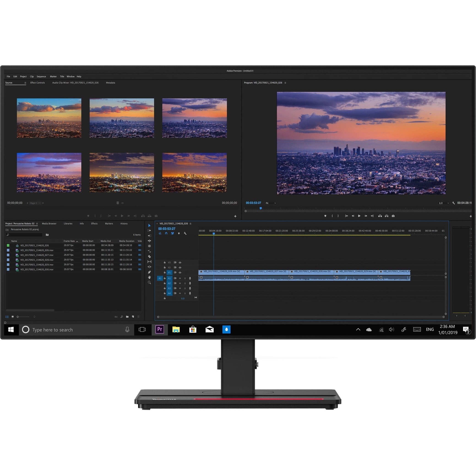Export a frame using the camera icon
The height and width of the screenshot is (476, 476).
pyautogui.click(x=394, y=216)
